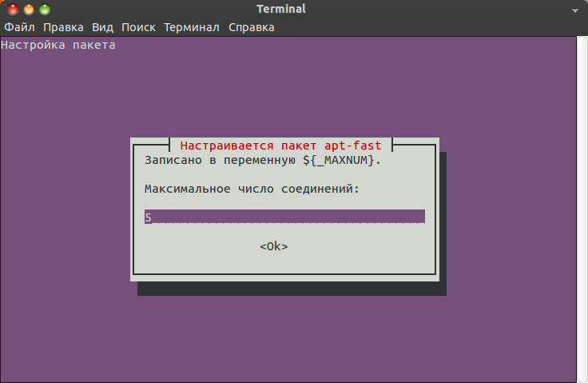
Task: Click the terminal vertical scrollbar
Action: 582,209
